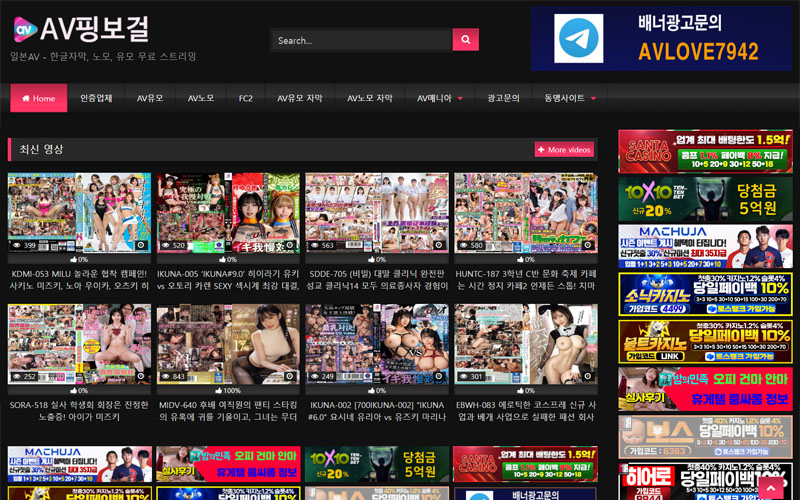The height and width of the screenshot is (500, 800).
Task: Click clock icon on IKUNA-005 thumbnail
Action: (x=290, y=245)
